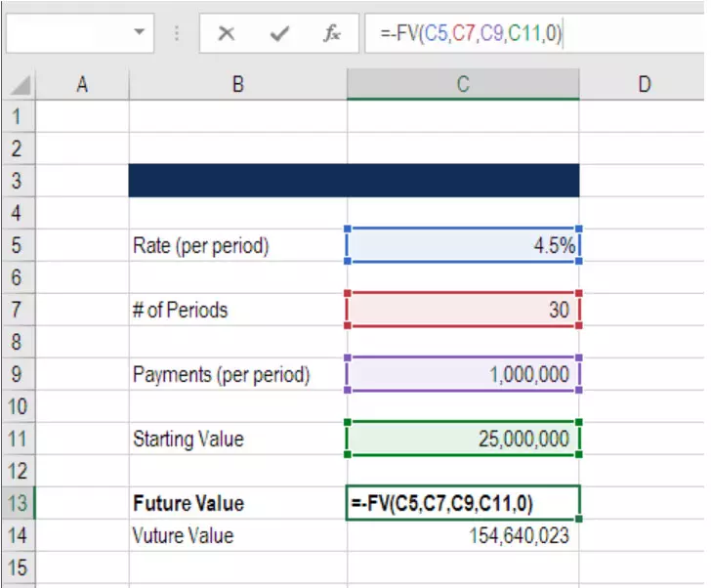Select row 15 header
The height and width of the screenshot is (588, 711).
tap(19, 567)
